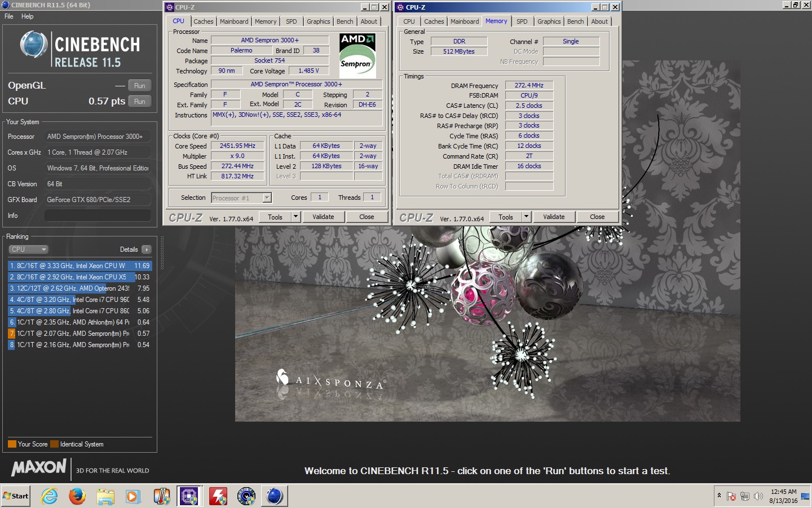Select ranking entry 6 AMD Athlon 64
This screenshot has height=508, width=812.
pos(80,322)
